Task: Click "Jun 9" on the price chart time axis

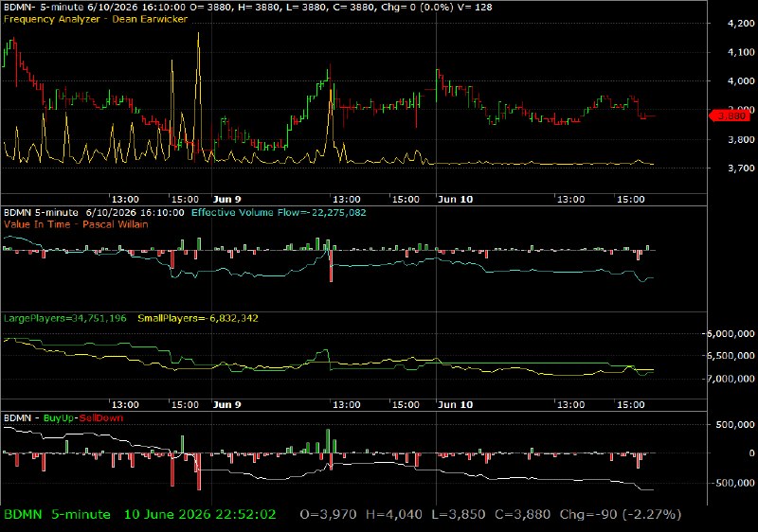Action: click(x=226, y=200)
